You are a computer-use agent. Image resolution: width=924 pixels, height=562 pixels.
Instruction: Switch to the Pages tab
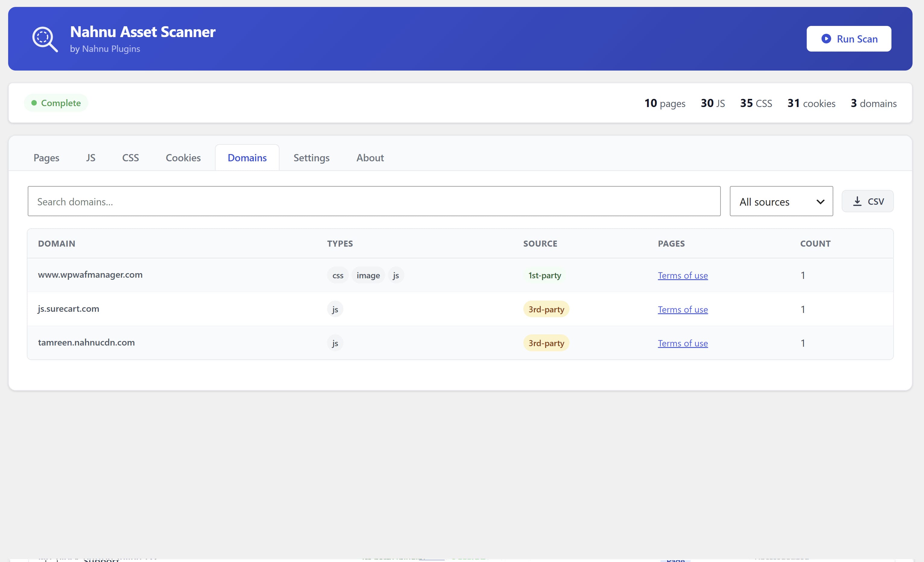point(46,158)
